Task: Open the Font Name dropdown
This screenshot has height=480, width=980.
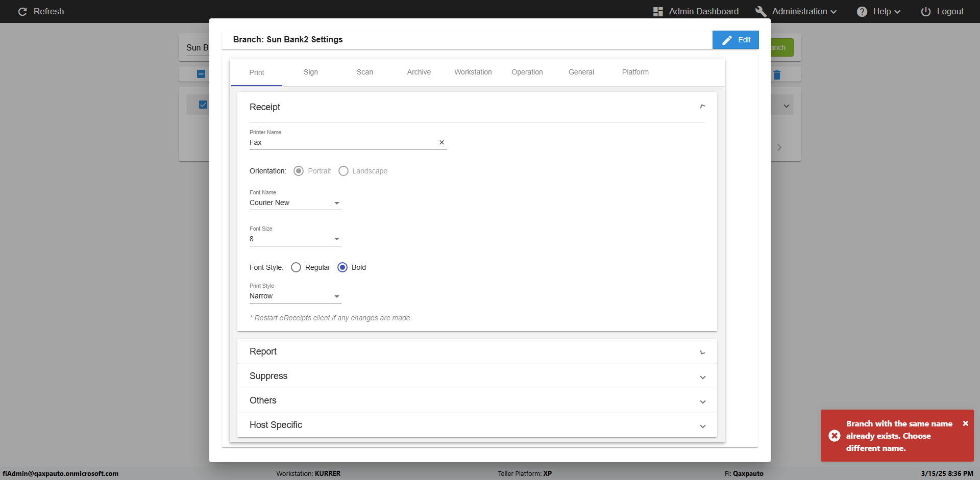Action: click(295, 203)
